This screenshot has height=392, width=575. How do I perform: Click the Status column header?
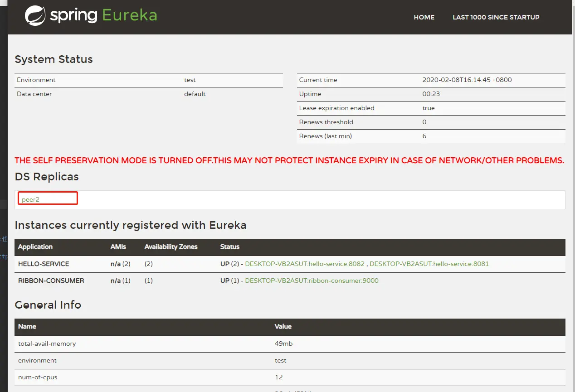tap(230, 247)
